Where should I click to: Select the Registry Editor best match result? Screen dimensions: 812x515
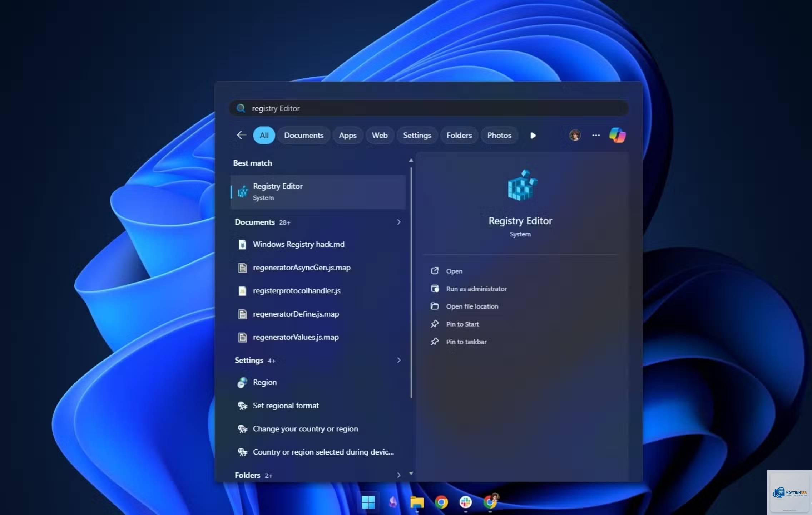[318, 192]
